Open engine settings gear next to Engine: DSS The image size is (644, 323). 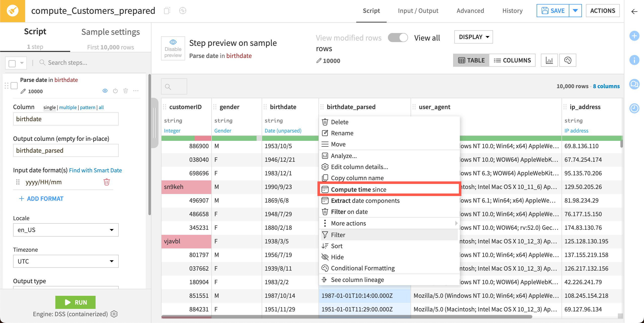[x=114, y=314]
